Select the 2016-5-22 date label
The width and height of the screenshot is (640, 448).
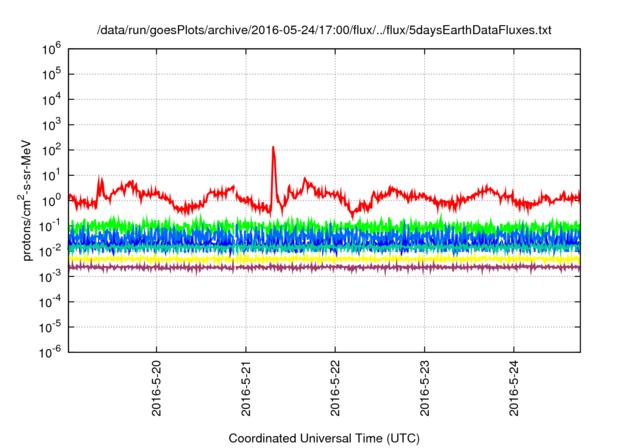pos(335,388)
